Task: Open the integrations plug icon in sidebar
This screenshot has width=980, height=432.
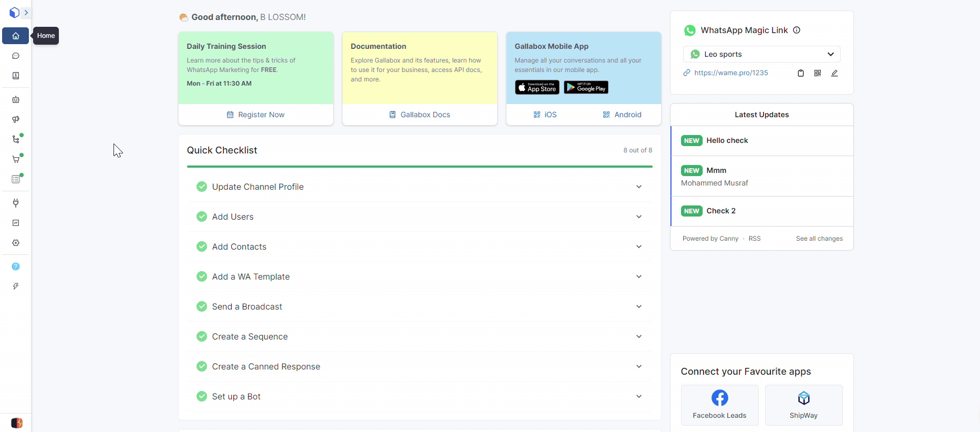Action: (16, 203)
